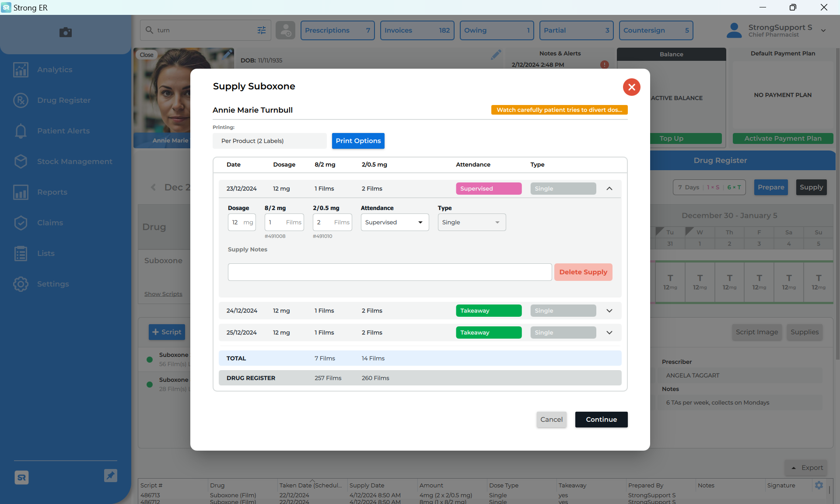Click the Dosage mg input field
This screenshot has width=840, height=504.
(241, 222)
